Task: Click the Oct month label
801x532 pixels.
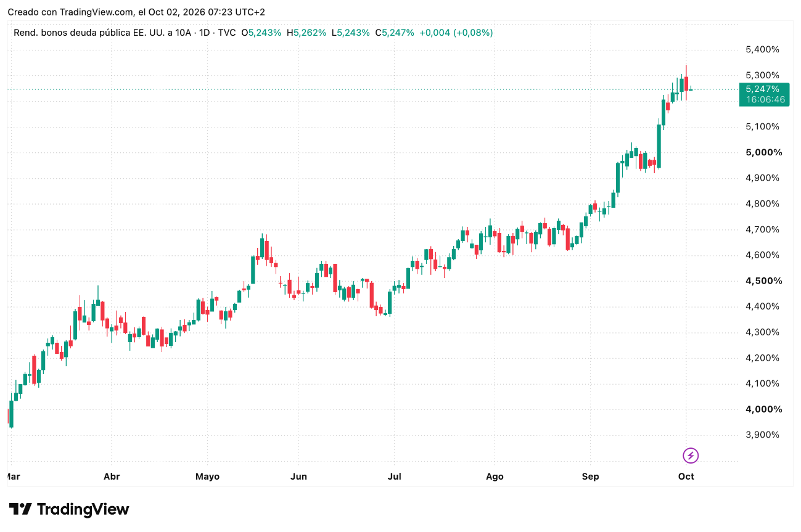Action: pos(686,477)
